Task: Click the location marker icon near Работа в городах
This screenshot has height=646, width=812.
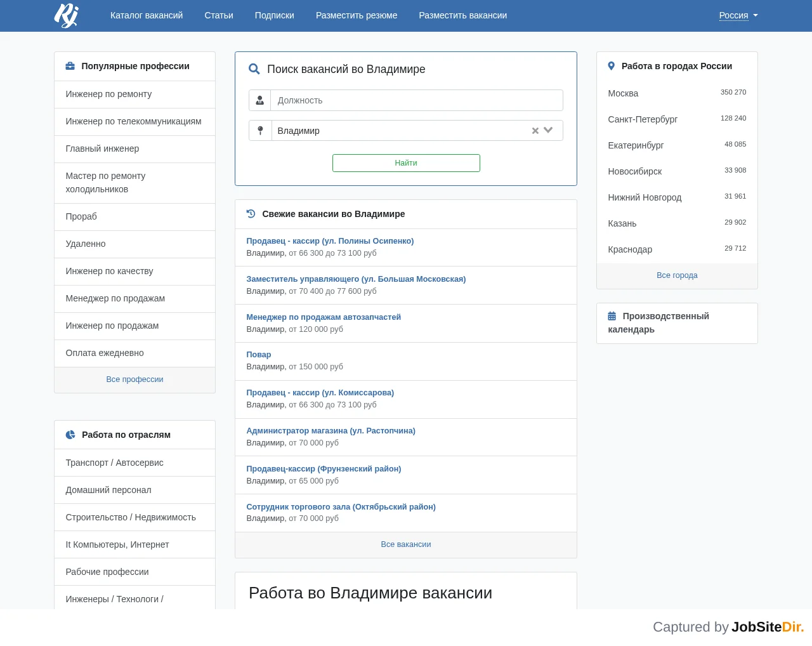Action: click(x=612, y=66)
